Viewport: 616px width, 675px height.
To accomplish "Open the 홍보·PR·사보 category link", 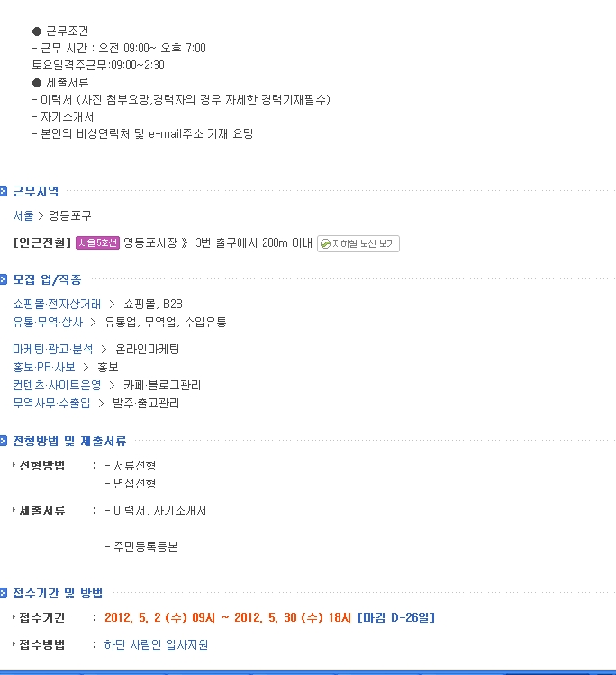I will (44, 367).
